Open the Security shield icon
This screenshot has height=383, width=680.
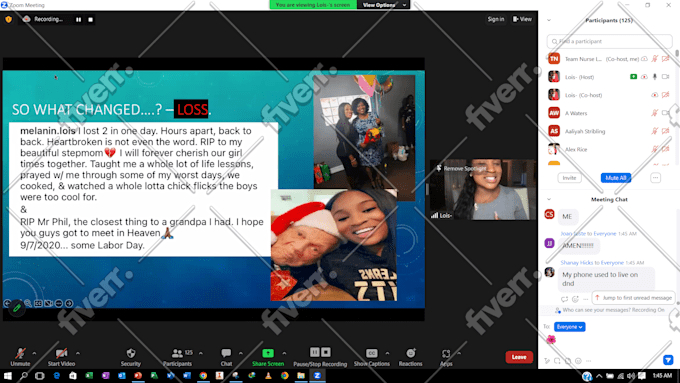pos(131,353)
